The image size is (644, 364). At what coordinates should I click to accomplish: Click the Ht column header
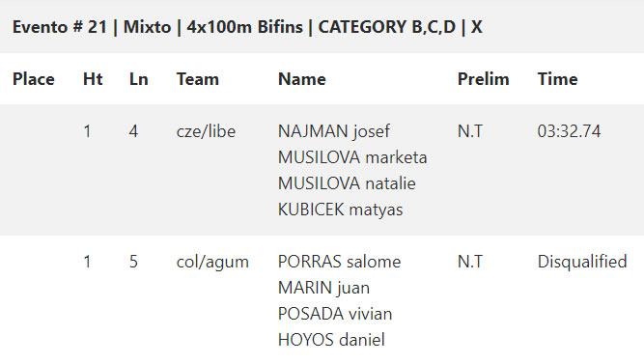93,79
